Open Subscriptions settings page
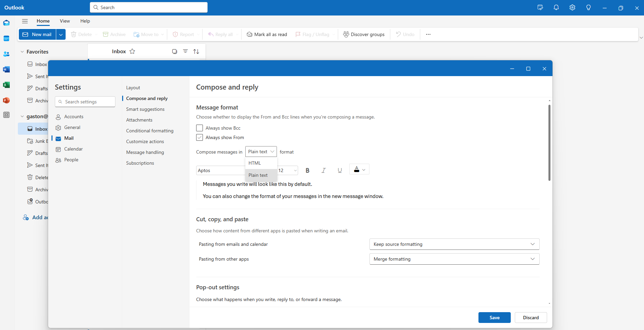The height and width of the screenshot is (330, 644). point(140,163)
